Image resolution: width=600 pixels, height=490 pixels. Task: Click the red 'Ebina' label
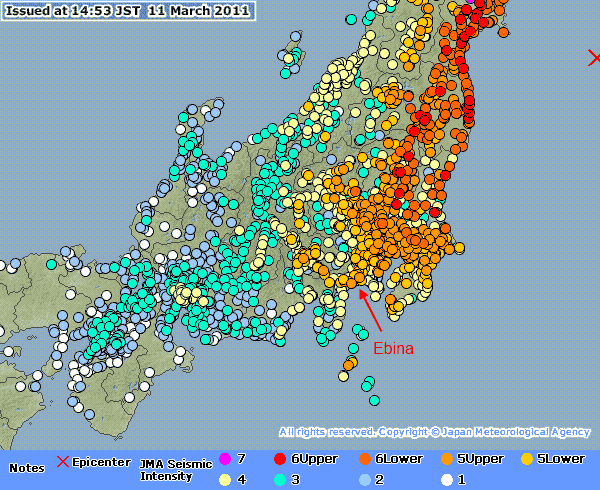pyautogui.click(x=393, y=348)
